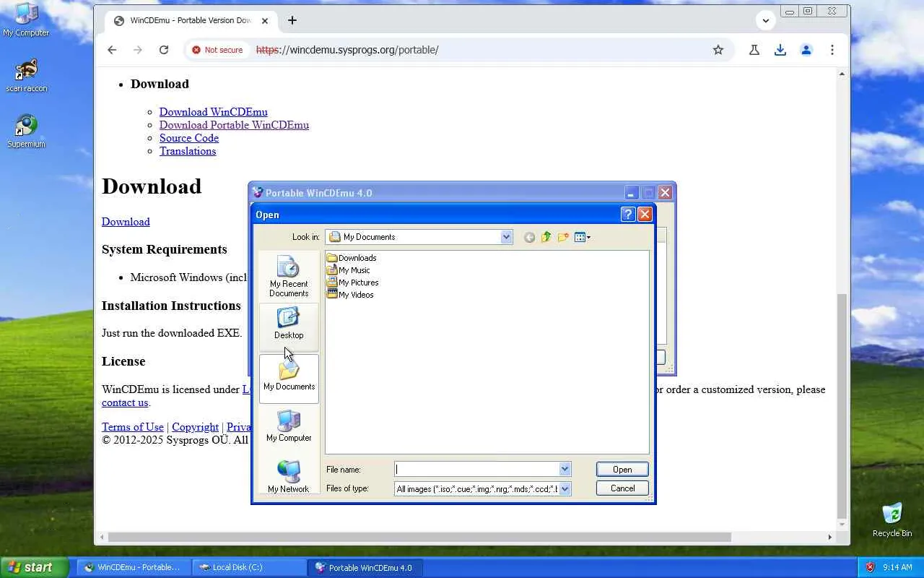924x578 pixels.
Task: Select the My Videos folder
Action: click(350, 295)
